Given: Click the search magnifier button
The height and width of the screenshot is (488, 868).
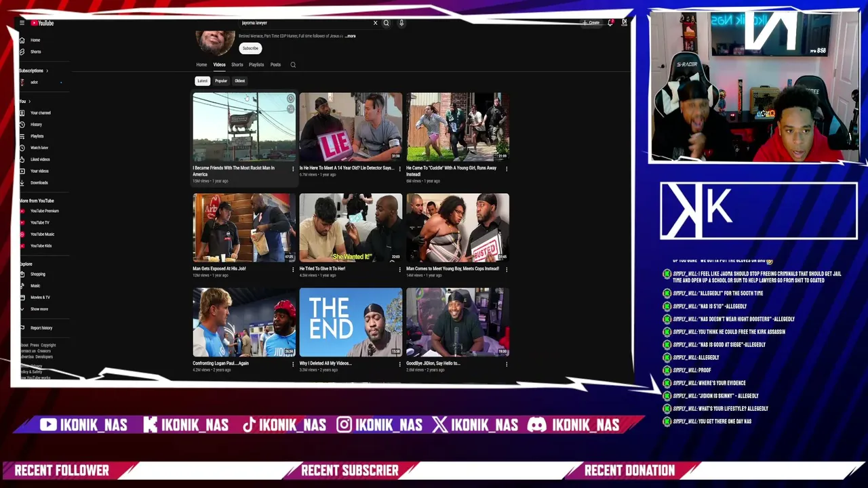Looking at the screenshot, I should point(387,23).
